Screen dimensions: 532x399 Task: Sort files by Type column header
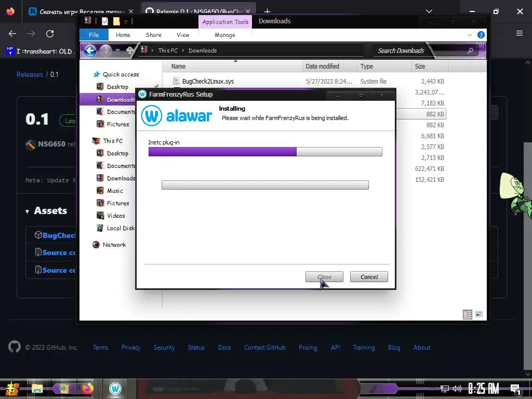click(384, 66)
